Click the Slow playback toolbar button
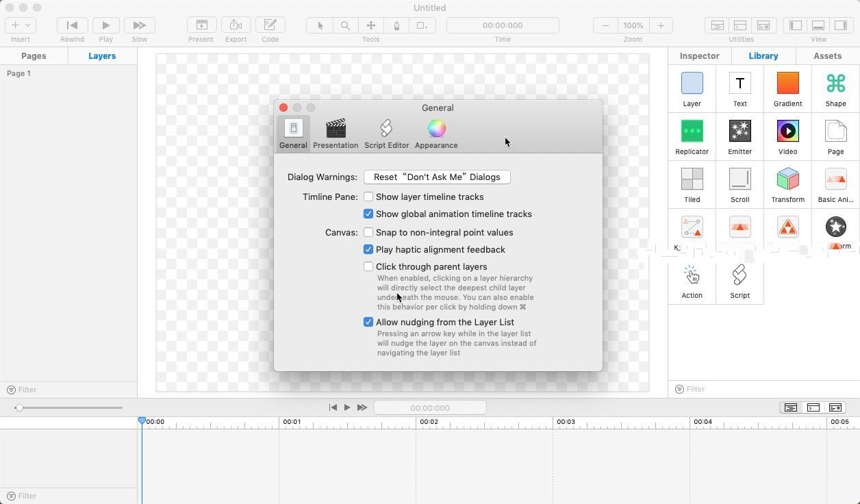Viewport: 860px width, 504px height. click(139, 25)
